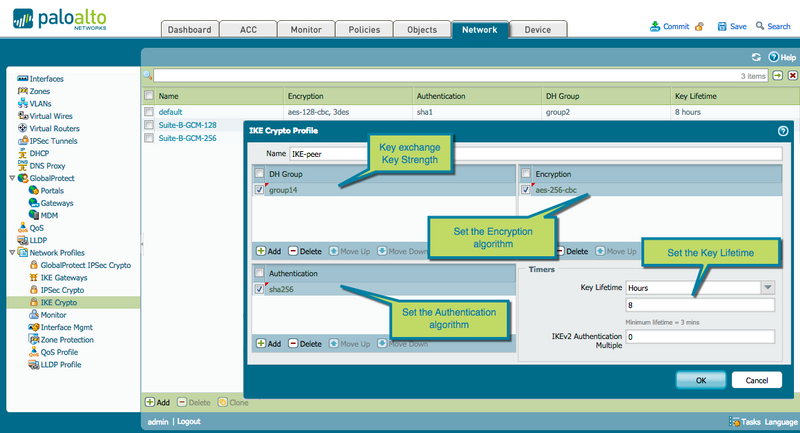800x433 pixels.
Task: Switch to the ACC tab
Action: tap(248, 30)
